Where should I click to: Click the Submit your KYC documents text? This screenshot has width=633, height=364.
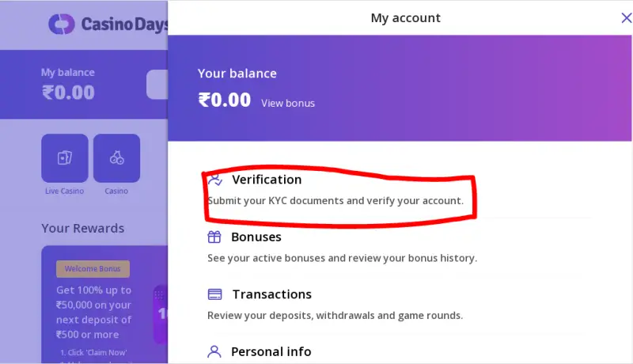point(335,201)
